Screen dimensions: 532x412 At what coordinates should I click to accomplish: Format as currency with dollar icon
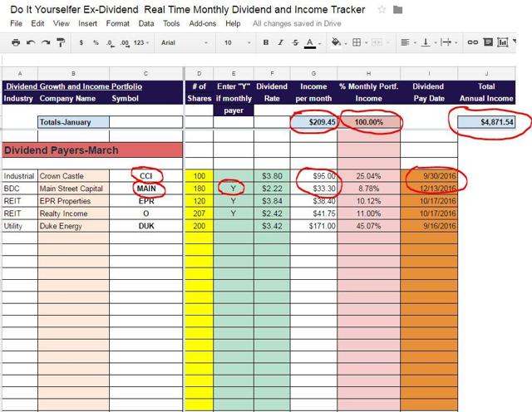pos(81,42)
